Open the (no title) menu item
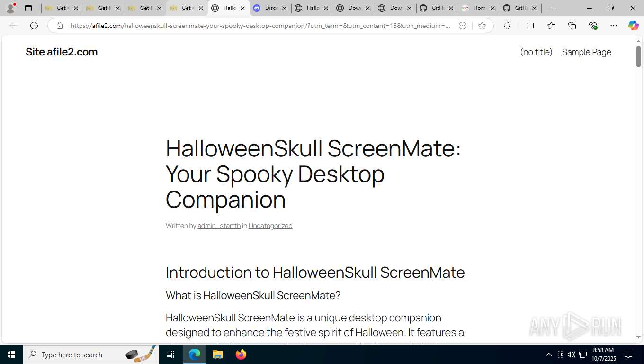Image resolution: width=644 pixels, height=364 pixels. click(536, 52)
